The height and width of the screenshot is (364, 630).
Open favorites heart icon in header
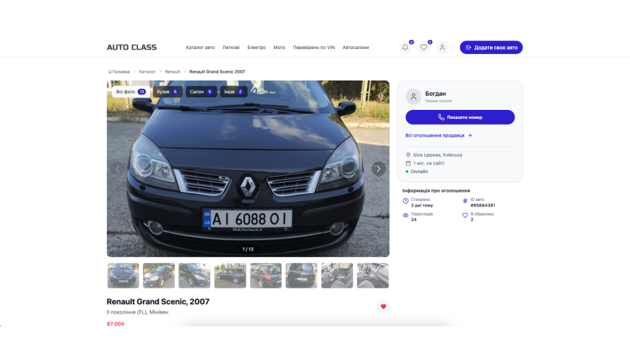coord(423,48)
